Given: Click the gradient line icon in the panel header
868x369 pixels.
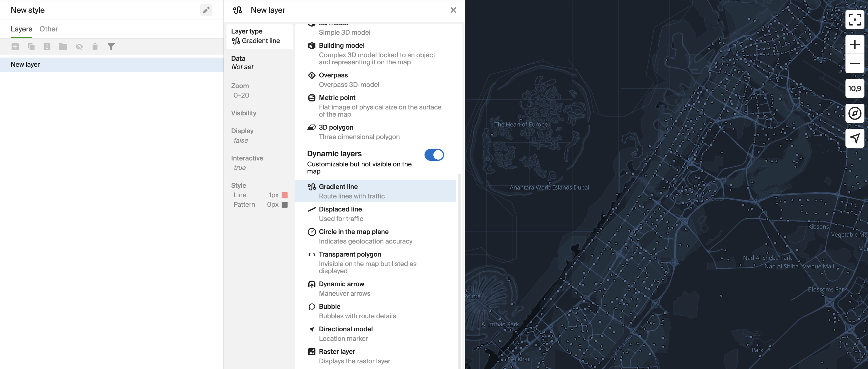Looking at the screenshot, I should point(237,10).
